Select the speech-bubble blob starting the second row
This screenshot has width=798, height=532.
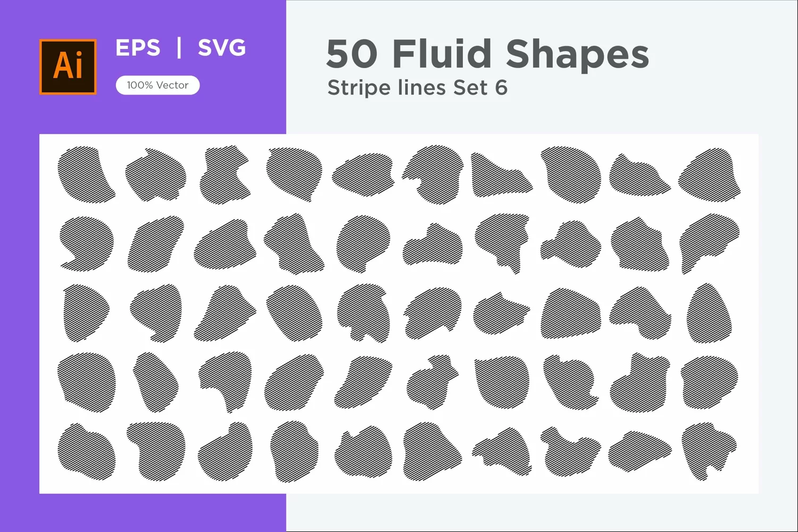click(86, 243)
